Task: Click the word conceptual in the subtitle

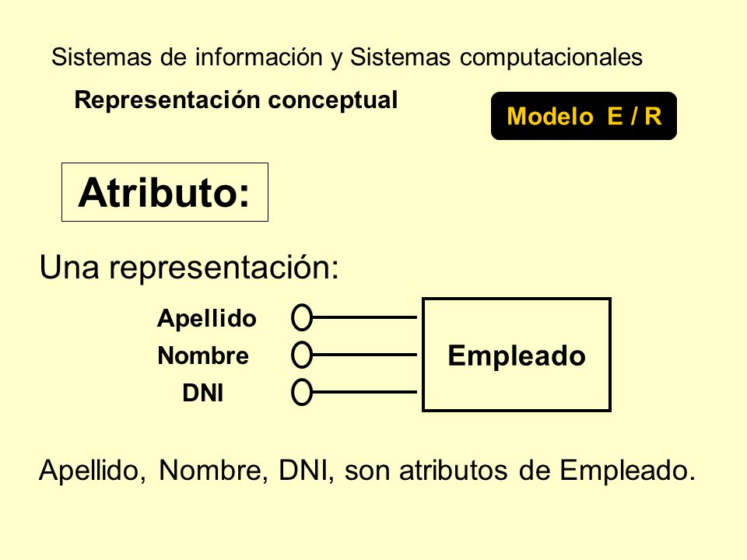Action: [x=332, y=100]
